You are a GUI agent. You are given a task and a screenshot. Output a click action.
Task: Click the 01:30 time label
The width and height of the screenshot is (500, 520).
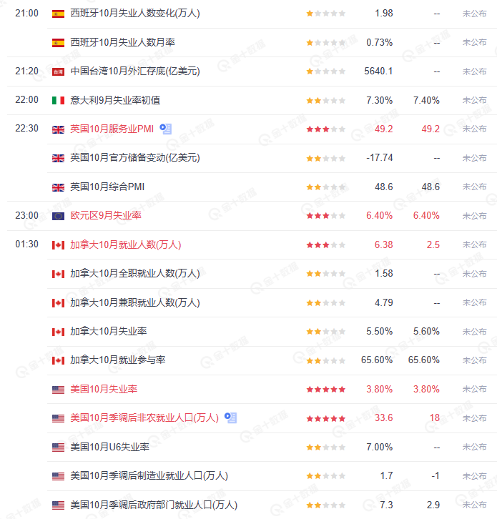[27, 244]
